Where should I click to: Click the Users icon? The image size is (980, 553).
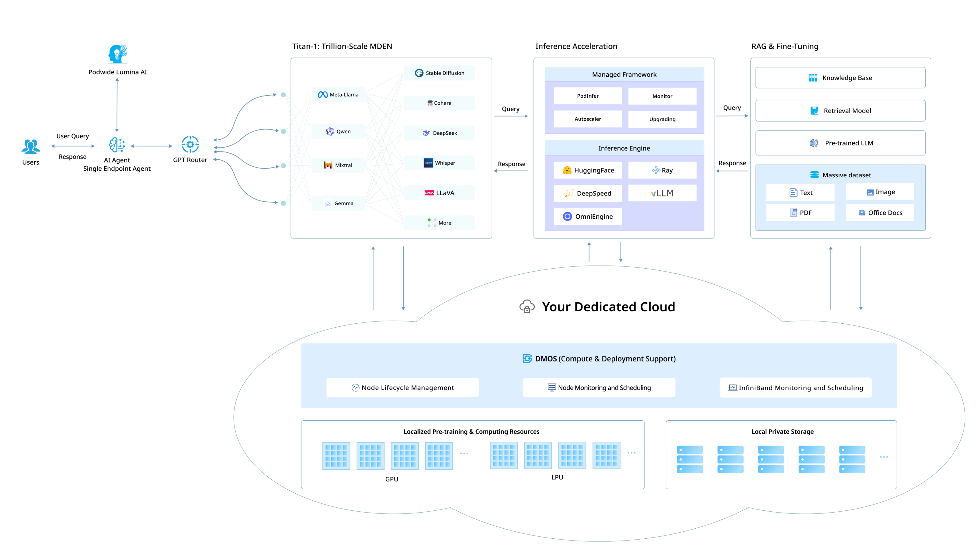click(30, 147)
